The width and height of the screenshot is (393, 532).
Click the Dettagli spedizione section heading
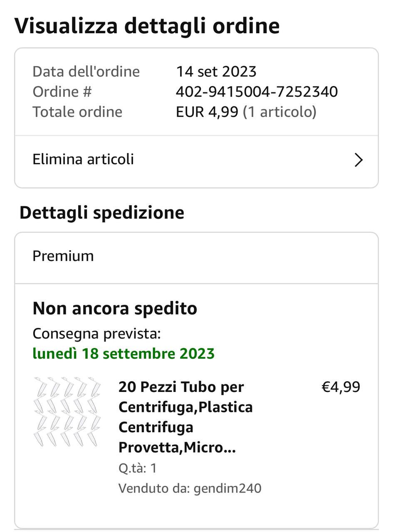(102, 212)
